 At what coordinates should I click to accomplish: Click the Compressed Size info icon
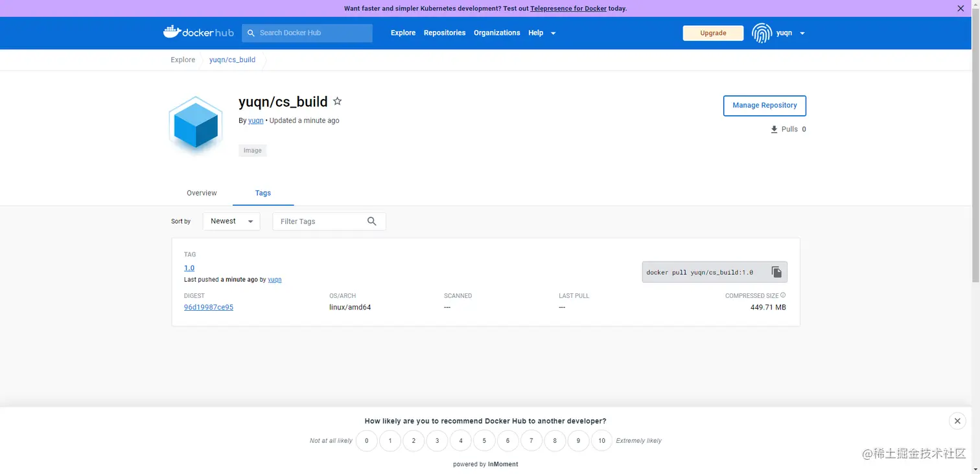point(783,295)
